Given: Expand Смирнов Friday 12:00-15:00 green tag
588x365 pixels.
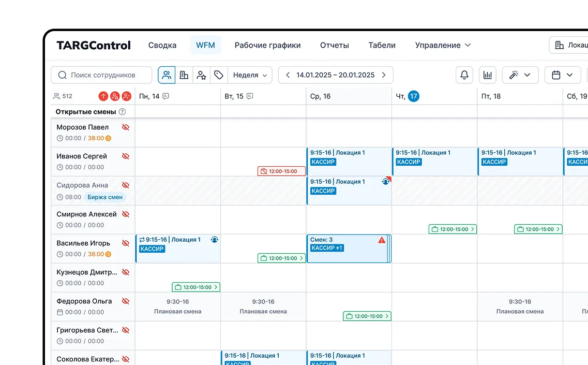Looking at the screenshot, I should (x=538, y=229).
